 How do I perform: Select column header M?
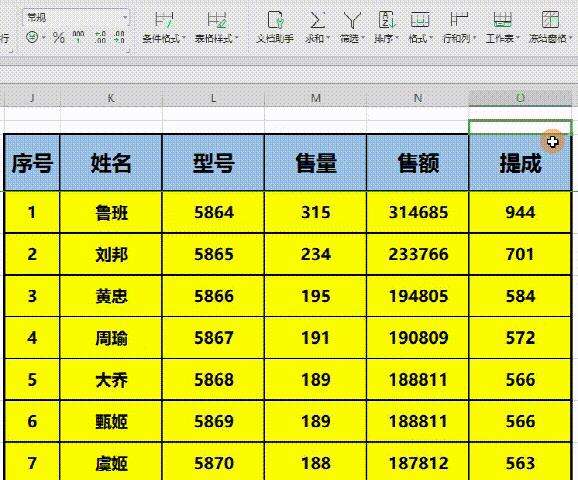(x=316, y=98)
